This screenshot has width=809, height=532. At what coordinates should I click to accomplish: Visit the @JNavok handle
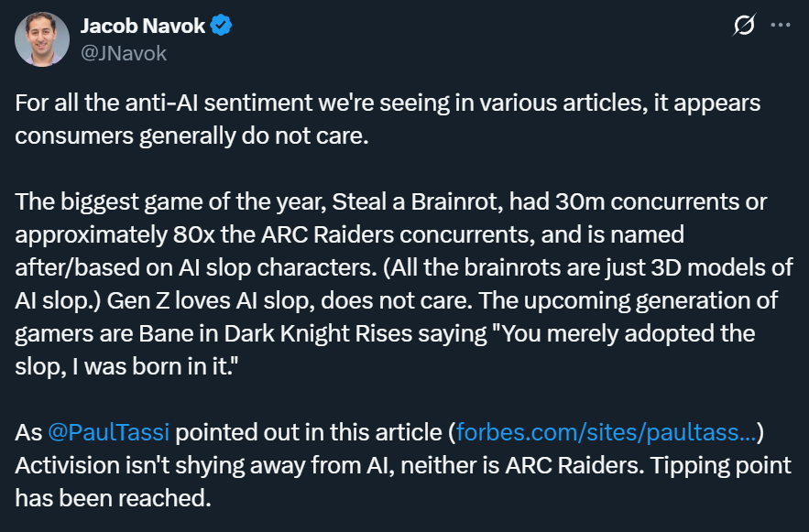(x=124, y=54)
